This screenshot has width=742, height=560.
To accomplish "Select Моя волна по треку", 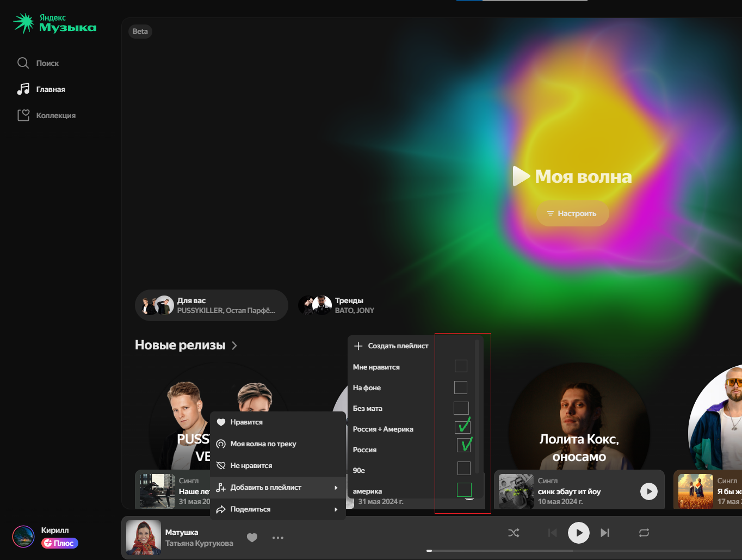I will [x=278, y=444].
